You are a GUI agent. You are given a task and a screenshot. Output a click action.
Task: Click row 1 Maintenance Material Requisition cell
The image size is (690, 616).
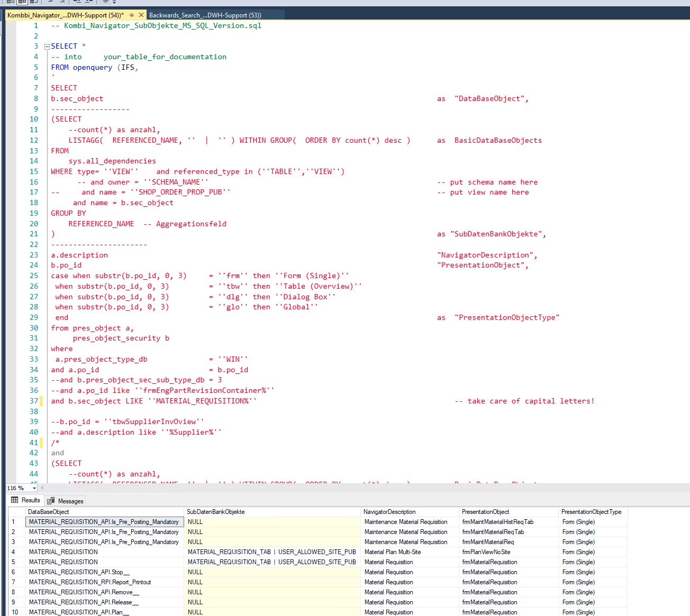410,522
